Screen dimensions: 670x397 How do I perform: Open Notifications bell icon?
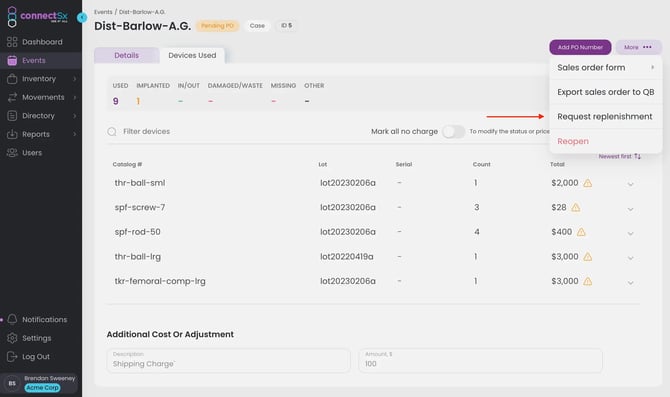12,319
